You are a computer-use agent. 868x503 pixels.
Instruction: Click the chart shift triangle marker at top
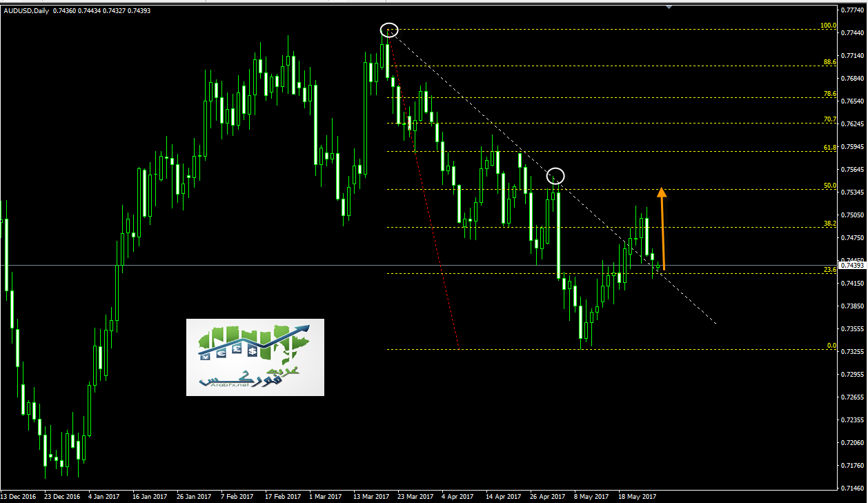pyautogui.click(x=668, y=7)
